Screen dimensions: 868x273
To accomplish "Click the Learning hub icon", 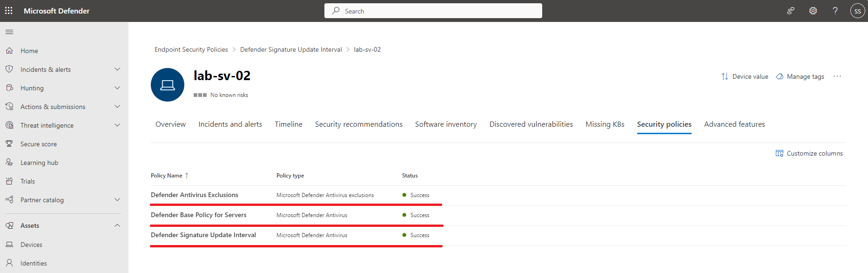I will pyautogui.click(x=9, y=162).
